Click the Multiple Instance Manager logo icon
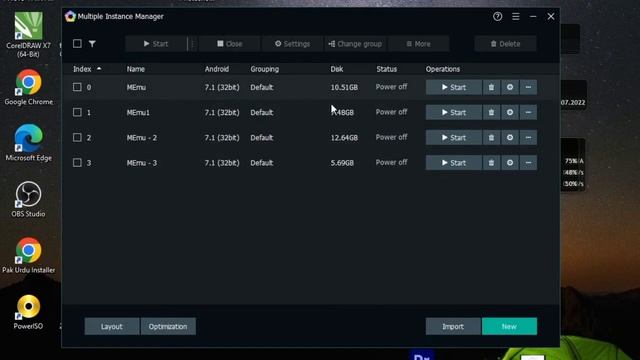 point(70,16)
